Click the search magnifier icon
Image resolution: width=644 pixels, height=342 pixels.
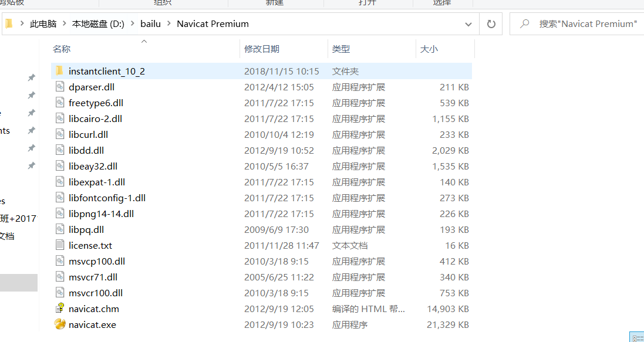click(524, 24)
